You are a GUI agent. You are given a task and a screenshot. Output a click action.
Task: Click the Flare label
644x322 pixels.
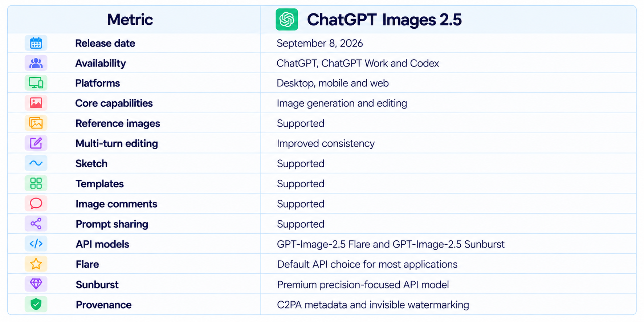87,264
